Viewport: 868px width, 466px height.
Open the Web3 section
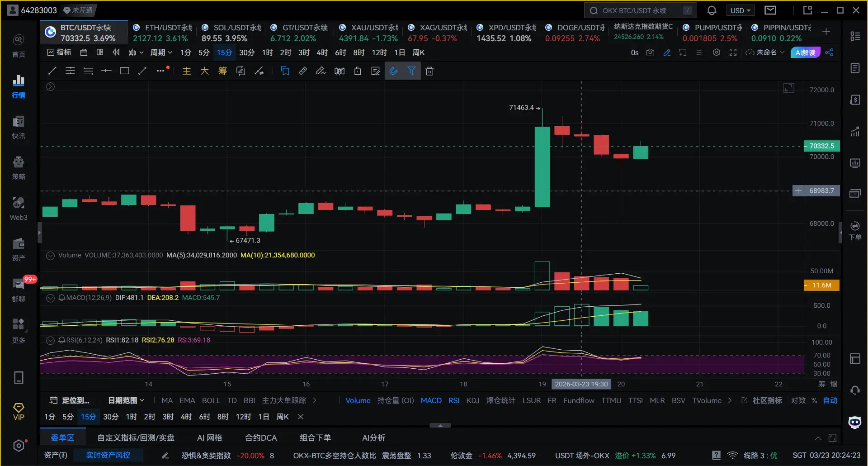click(x=19, y=209)
